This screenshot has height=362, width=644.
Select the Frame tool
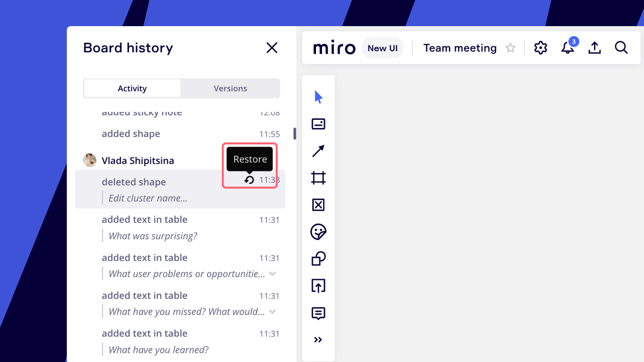(318, 178)
